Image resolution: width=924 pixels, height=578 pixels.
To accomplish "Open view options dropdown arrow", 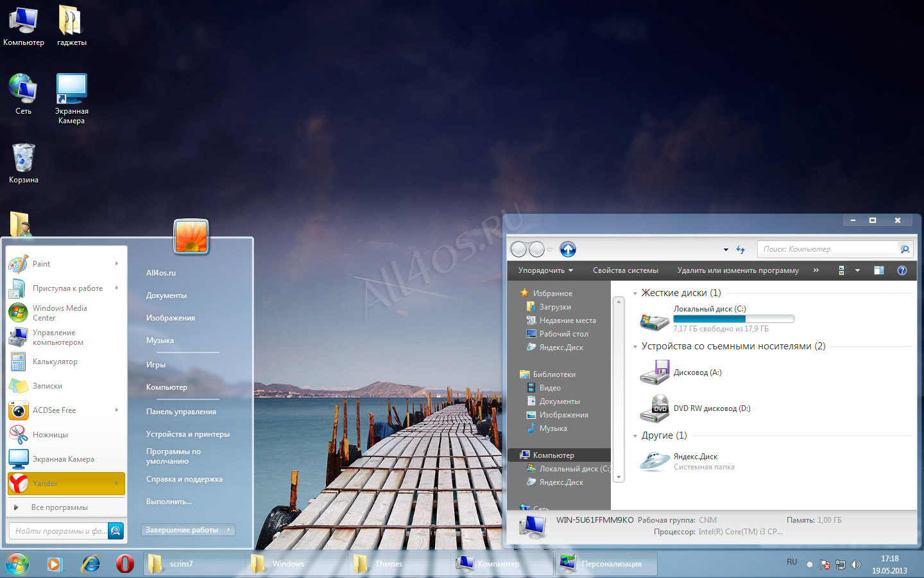I will click(x=857, y=270).
